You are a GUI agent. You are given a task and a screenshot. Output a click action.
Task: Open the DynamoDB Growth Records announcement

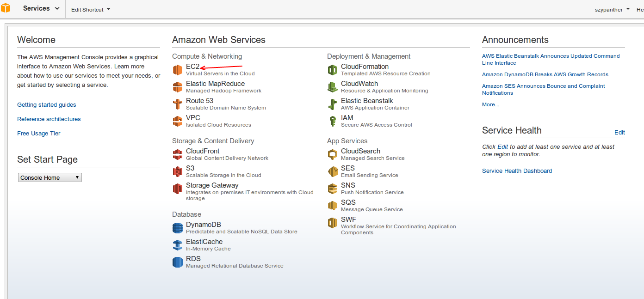545,74
